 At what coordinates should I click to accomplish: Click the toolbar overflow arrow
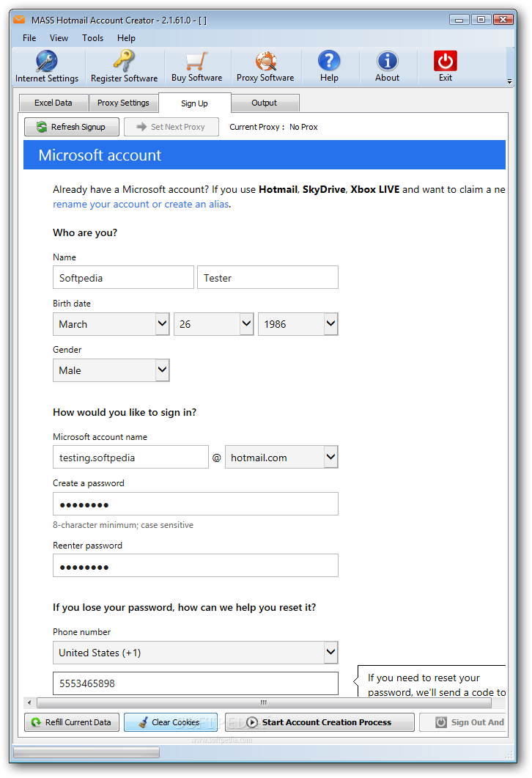click(x=510, y=81)
